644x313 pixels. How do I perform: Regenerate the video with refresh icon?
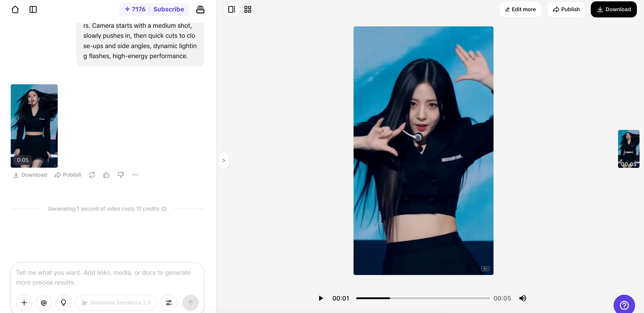[92, 175]
